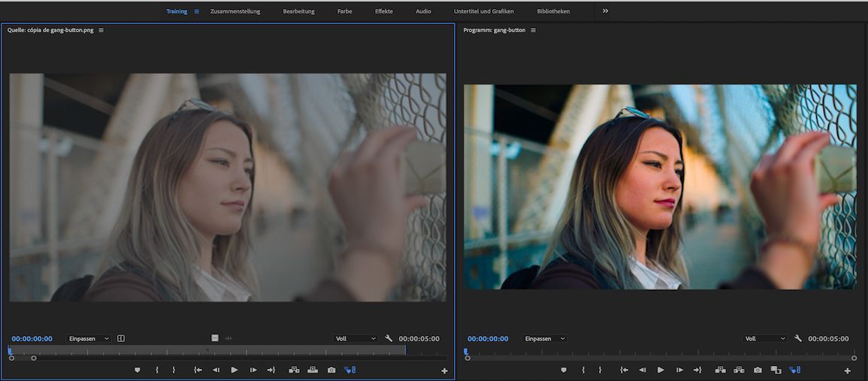Click the Lift button in Program monitor
868x381 pixels.
(x=720, y=370)
